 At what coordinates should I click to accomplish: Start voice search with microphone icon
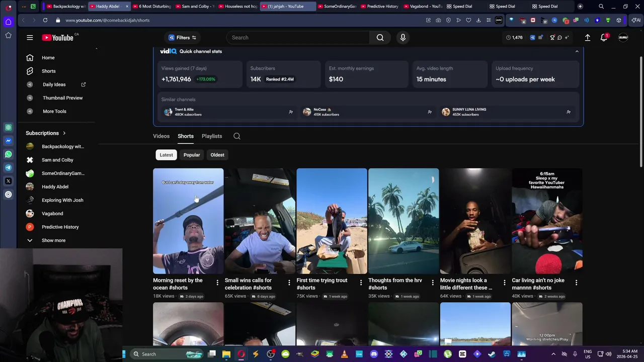403,38
